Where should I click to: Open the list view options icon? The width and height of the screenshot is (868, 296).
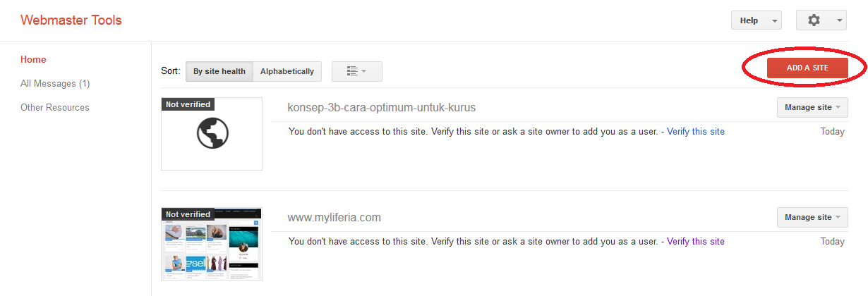pos(356,71)
